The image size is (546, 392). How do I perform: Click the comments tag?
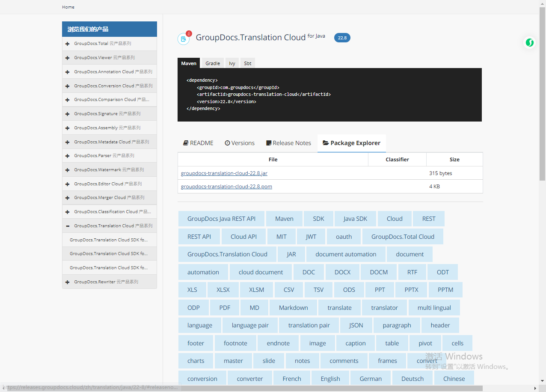click(344, 361)
